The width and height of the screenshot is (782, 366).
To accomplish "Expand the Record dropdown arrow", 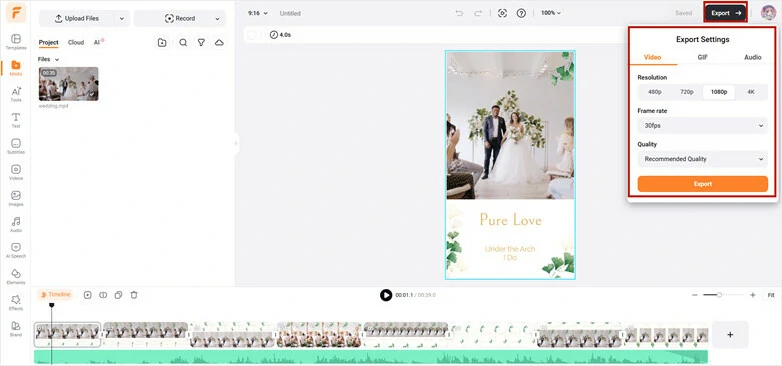I will click(x=217, y=18).
